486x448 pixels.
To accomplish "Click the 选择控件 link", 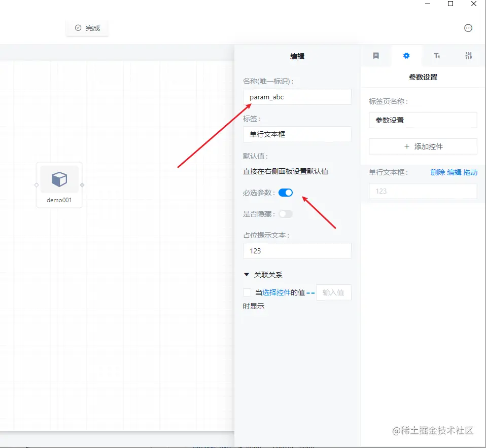I will 276,292.
